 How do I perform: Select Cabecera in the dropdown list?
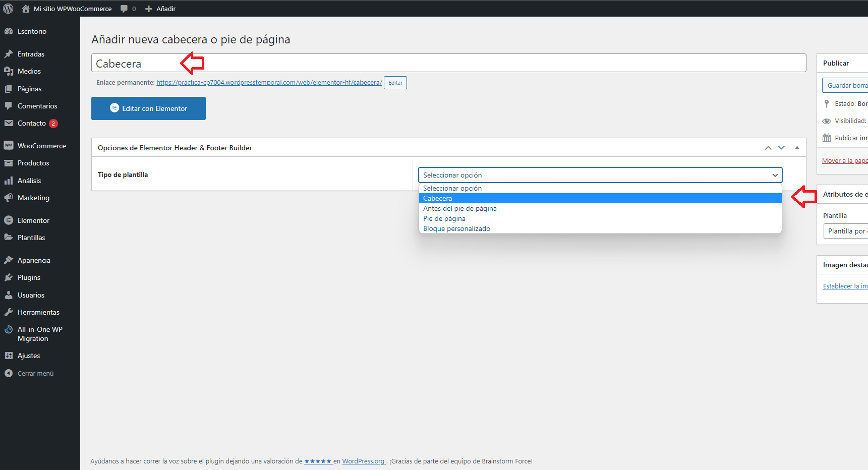pyautogui.click(x=600, y=198)
